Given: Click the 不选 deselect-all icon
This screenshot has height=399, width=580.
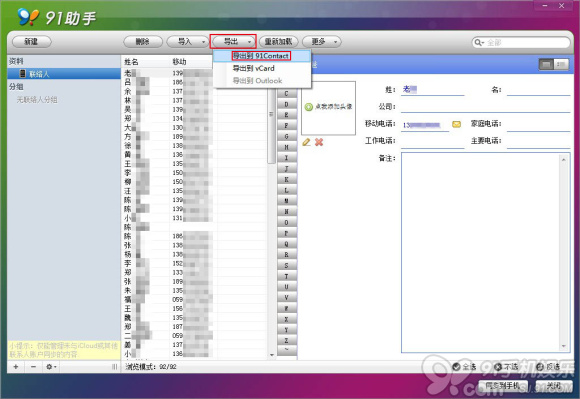Looking at the screenshot, I should click(498, 367).
